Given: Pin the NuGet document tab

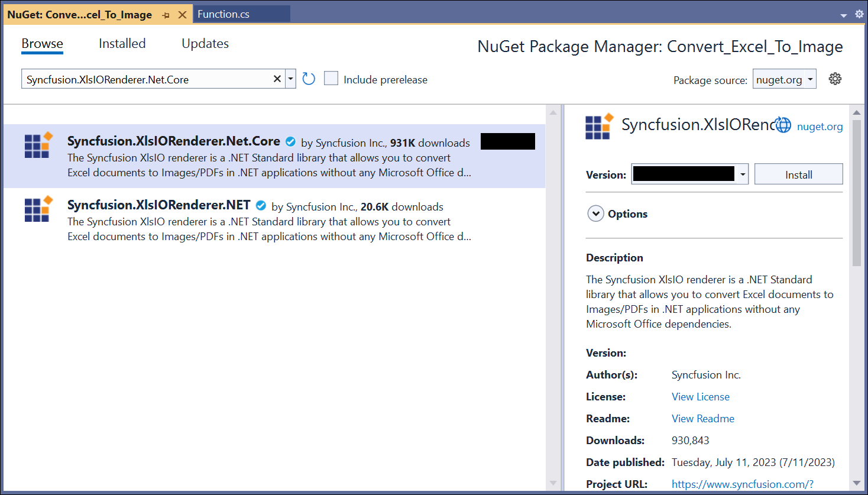Looking at the screenshot, I should 166,15.
